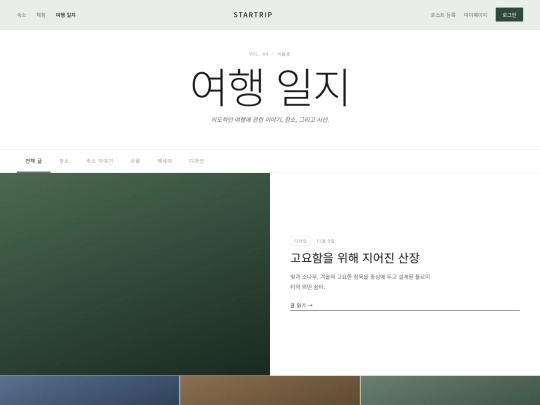Open the 호스트 등록 link
The width and height of the screenshot is (540, 405).
click(443, 15)
